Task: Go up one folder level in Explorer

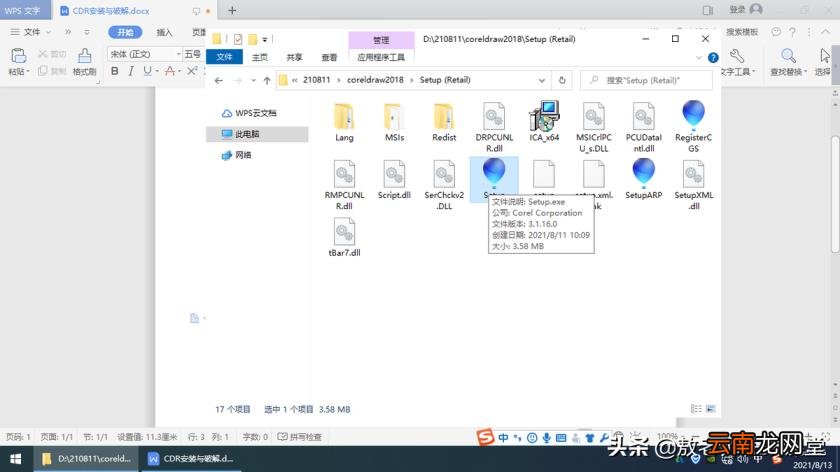Action: point(267,80)
